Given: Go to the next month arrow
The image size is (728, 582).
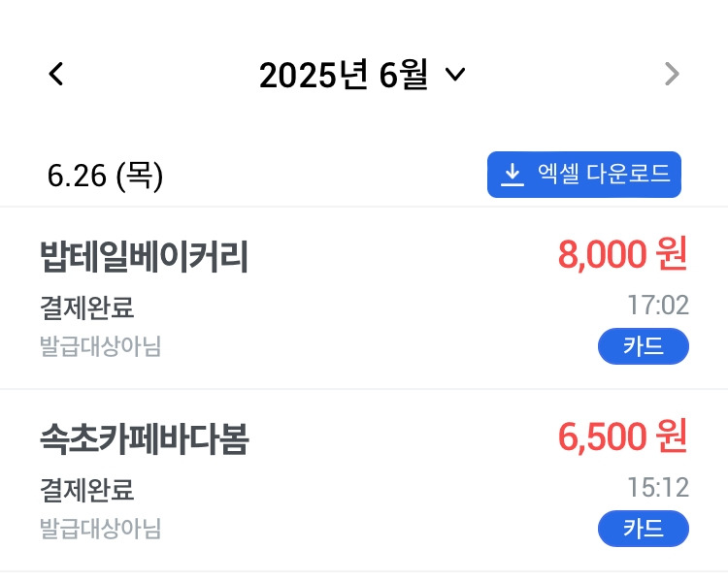Looking at the screenshot, I should pos(672,75).
